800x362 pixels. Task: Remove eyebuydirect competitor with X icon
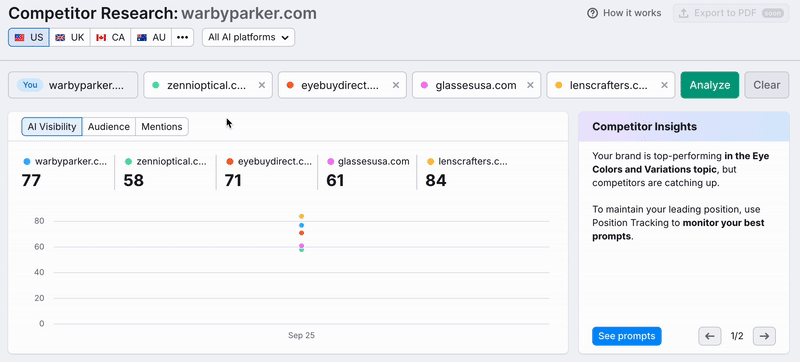click(395, 85)
